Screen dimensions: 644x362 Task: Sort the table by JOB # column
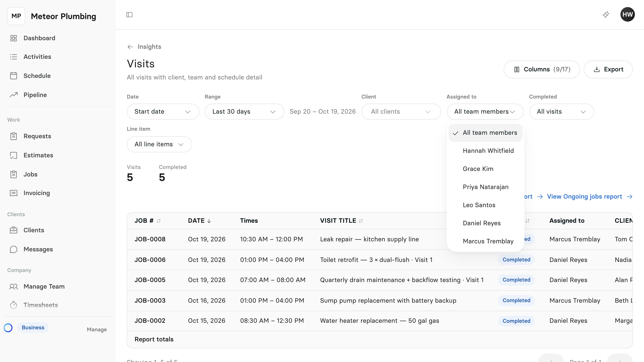click(148, 221)
